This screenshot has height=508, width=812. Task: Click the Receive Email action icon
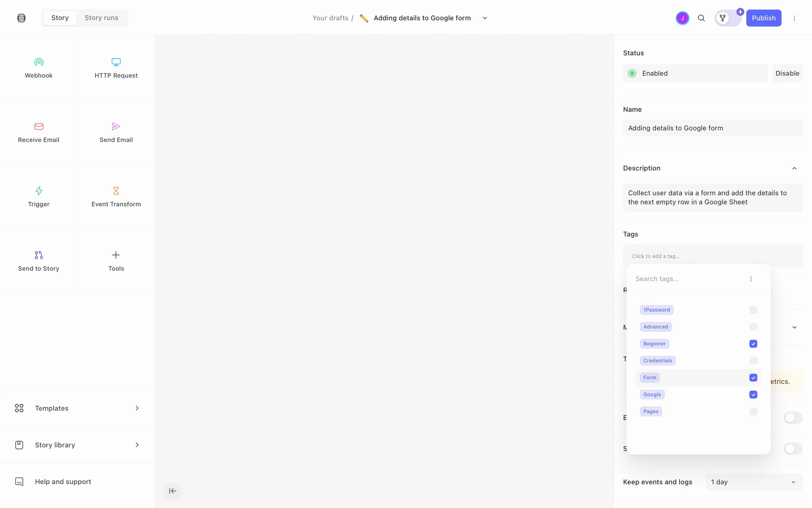[38, 127]
